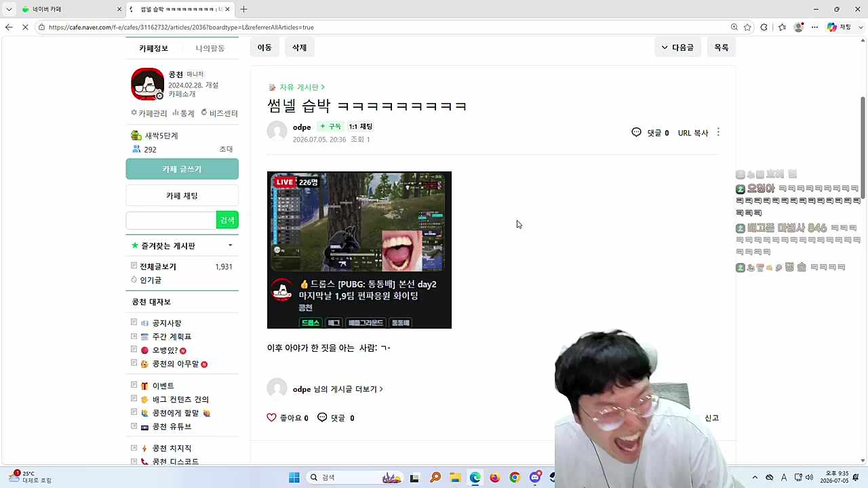Click the cafe search input field
The image size is (868, 488).
point(171,220)
